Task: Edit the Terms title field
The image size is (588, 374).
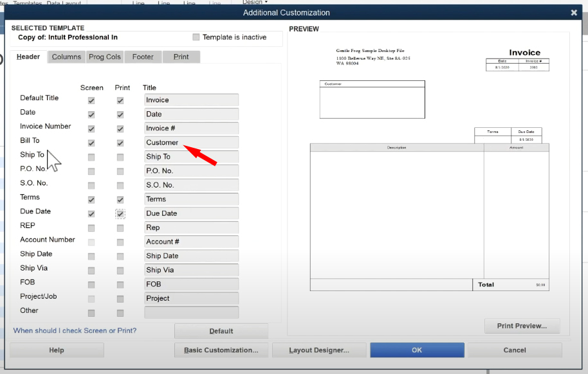Action: pyautogui.click(x=191, y=199)
